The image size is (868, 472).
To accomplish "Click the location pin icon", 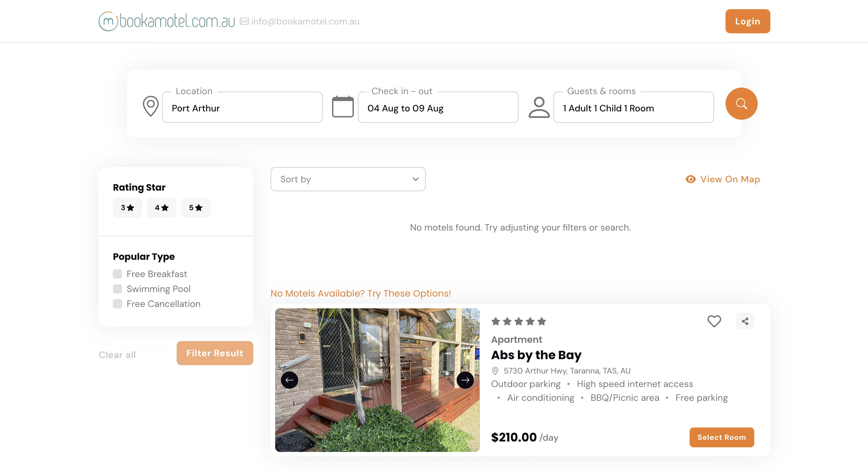I will 151,106.
